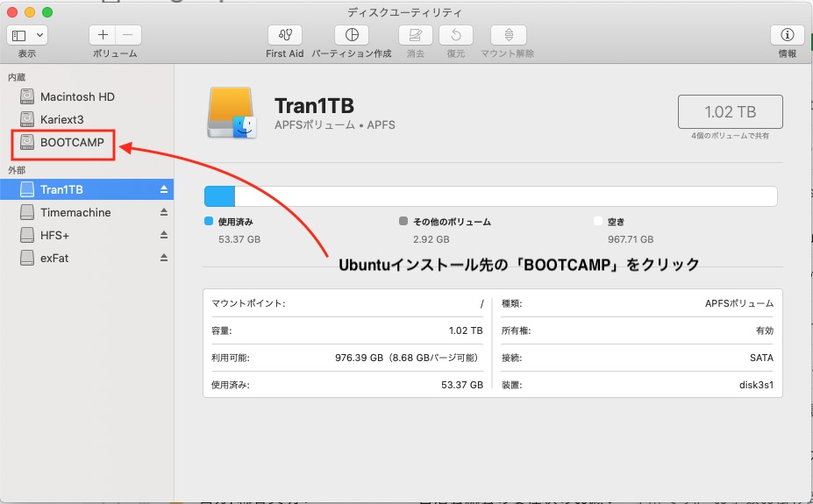
Task: Show disk info via the 情報 button
Action: point(787,35)
